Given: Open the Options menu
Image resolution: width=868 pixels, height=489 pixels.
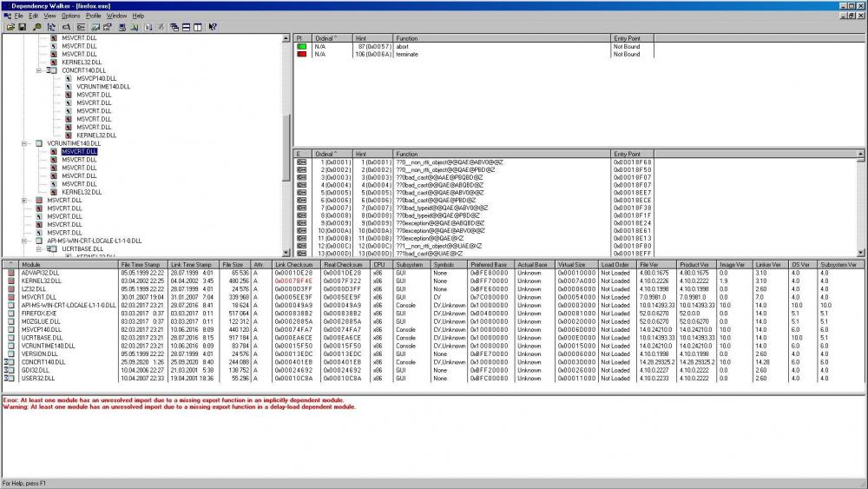Looking at the screenshot, I should click(x=70, y=16).
